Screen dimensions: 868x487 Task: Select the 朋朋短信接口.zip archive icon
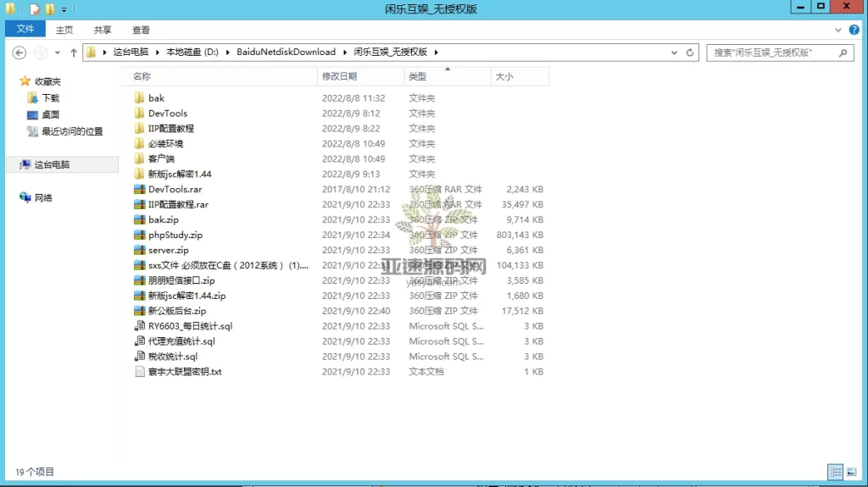point(140,280)
